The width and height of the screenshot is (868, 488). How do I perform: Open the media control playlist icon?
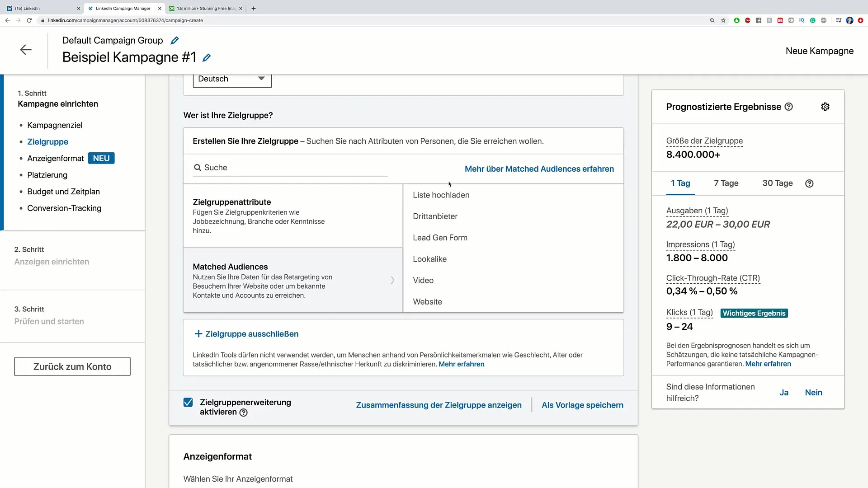pyautogui.click(x=839, y=20)
